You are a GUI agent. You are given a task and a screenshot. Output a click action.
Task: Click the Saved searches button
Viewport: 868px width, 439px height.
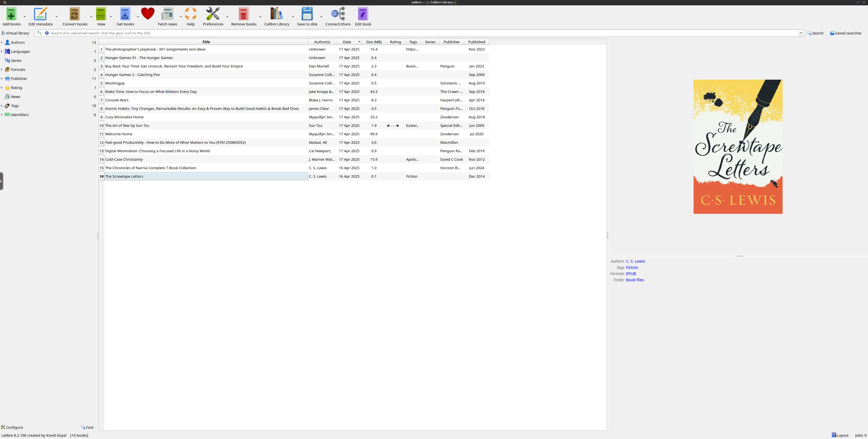[845, 33]
